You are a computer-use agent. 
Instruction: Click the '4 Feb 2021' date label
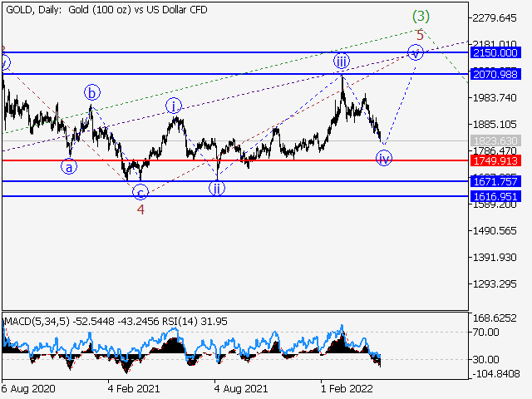(x=134, y=388)
